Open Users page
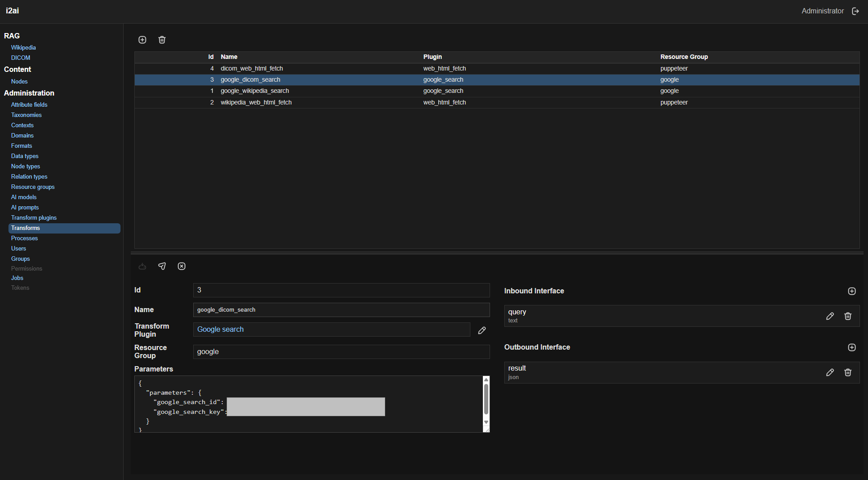The height and width of the screenshot is (480, 868). (x=18, y=248)
